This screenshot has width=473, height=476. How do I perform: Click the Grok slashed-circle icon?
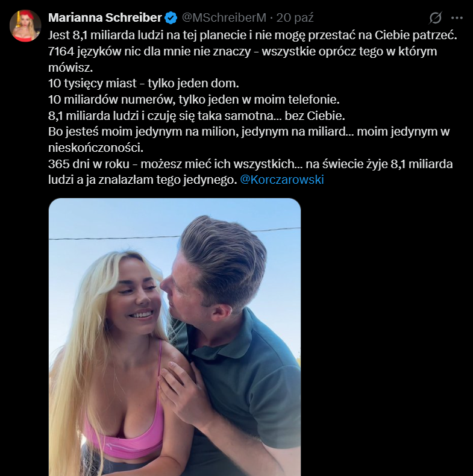(x=435, y=18)
